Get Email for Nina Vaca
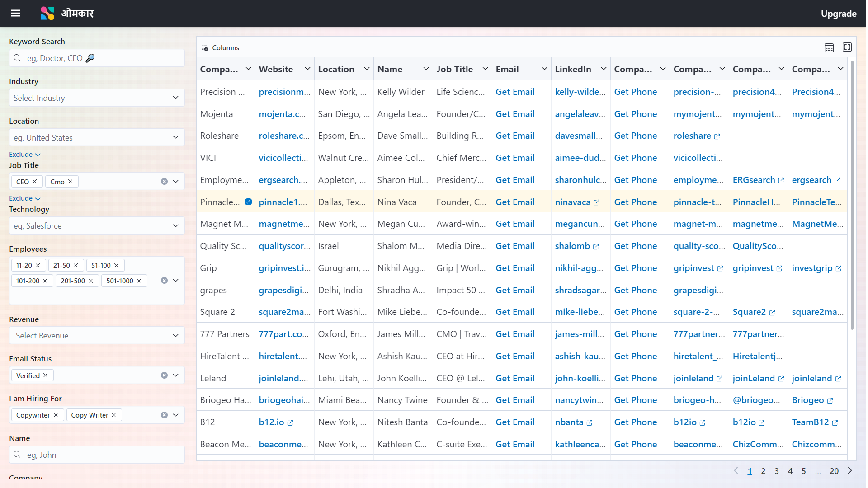 (515, 202)
